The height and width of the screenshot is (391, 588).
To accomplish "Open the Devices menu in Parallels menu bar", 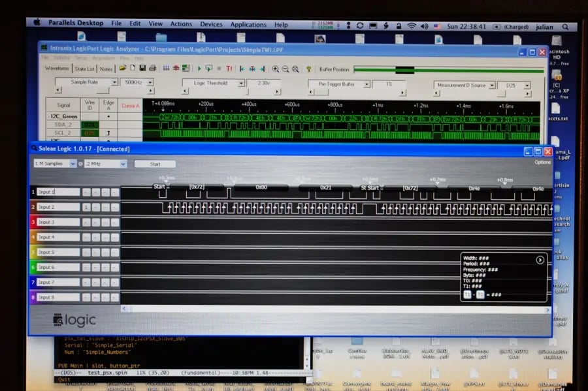I will (x=211, y=24).
